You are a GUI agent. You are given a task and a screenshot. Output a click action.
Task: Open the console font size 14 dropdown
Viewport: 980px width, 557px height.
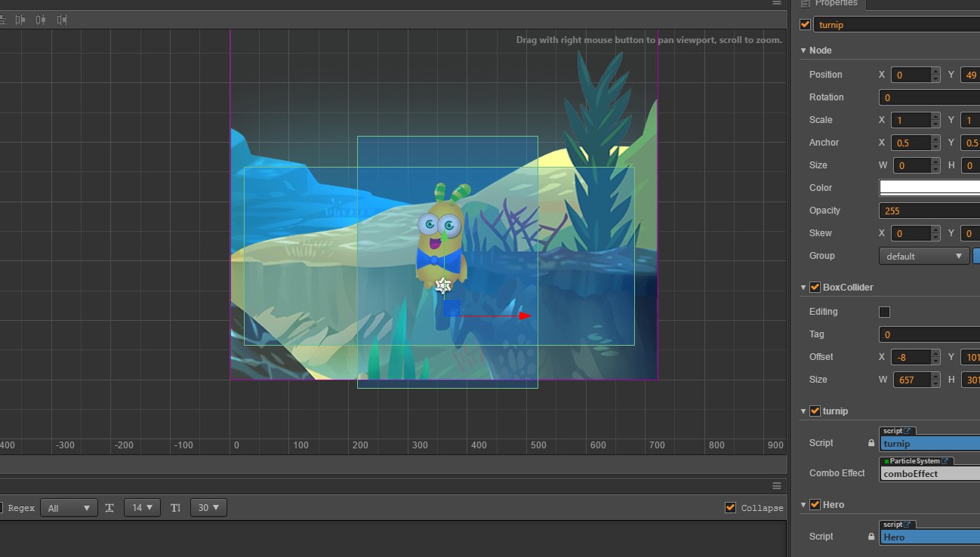[142, 508]
